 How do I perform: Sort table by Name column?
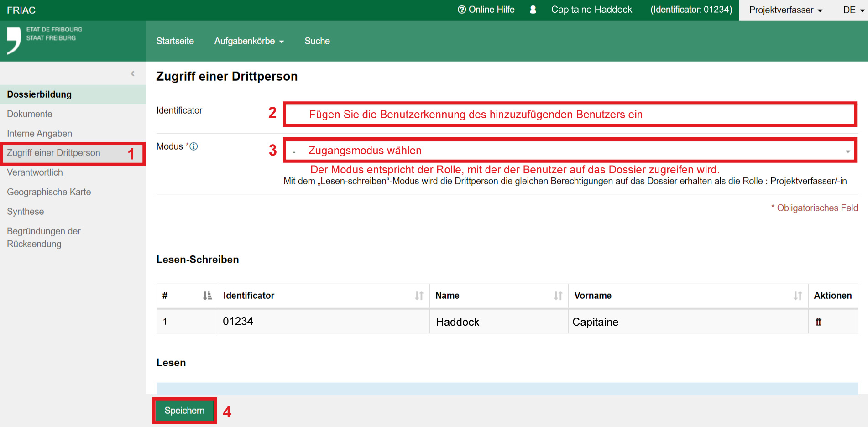tap(558, 296)
